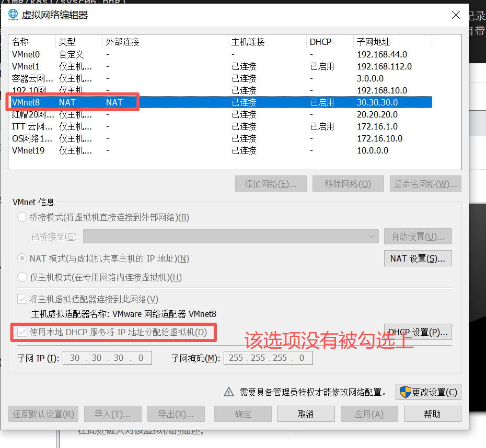Click 已启用 DHCP cell in VMnet1 row
Viewport: 486px width, 448px height.
tap(322, 66)
